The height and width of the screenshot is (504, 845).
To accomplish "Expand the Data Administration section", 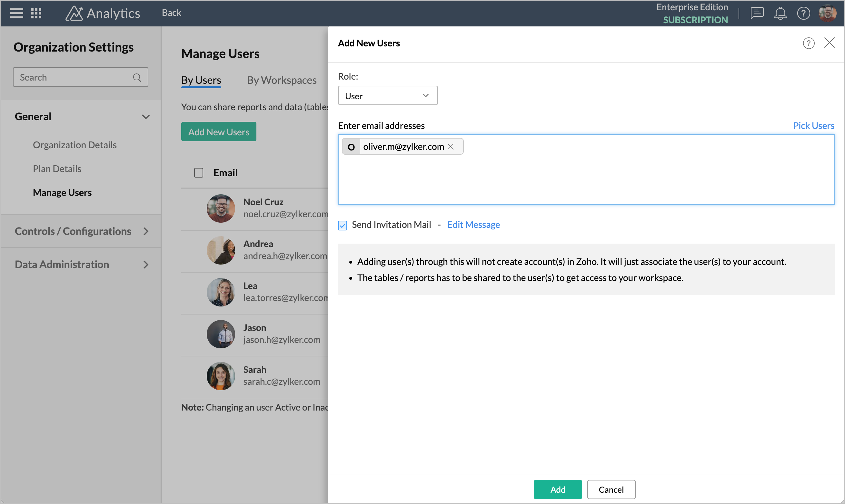I will [x=146, y=265].
